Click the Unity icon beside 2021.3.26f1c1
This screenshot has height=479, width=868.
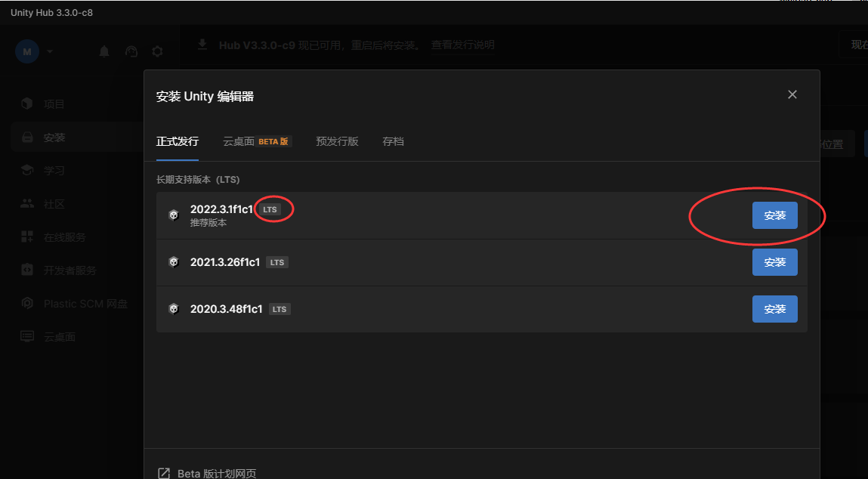[x=174, y=262]
